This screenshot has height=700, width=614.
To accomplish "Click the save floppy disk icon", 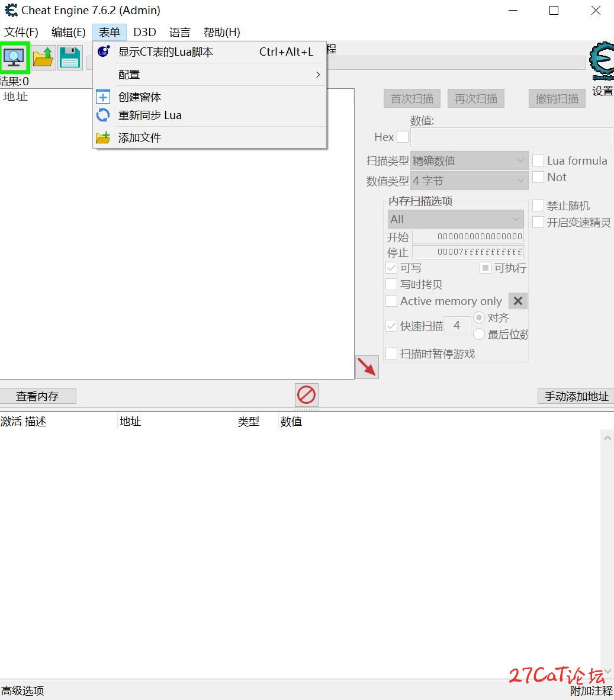I will pos(70,57).
